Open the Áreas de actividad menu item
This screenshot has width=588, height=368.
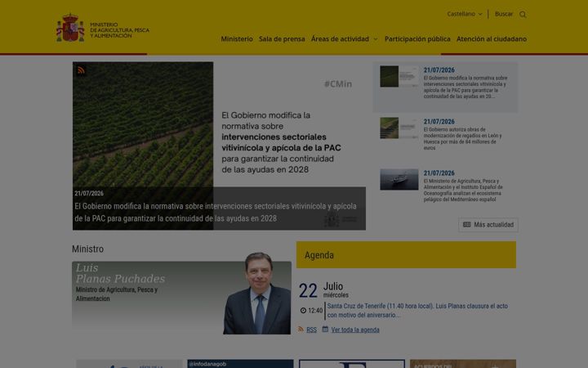coord(340,38)
